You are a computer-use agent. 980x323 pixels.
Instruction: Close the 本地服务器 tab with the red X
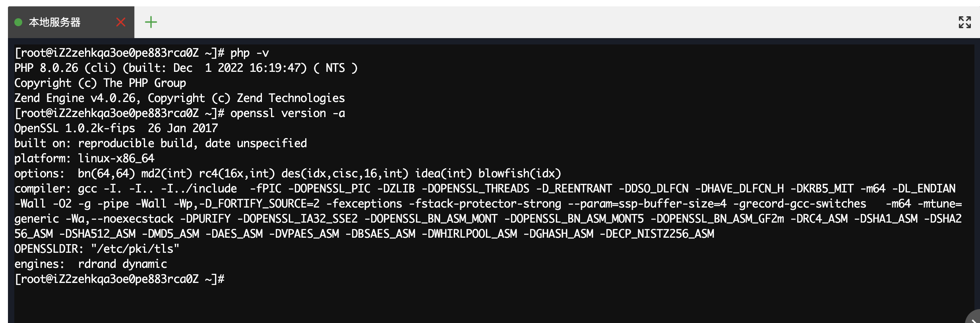click(121, 22)
